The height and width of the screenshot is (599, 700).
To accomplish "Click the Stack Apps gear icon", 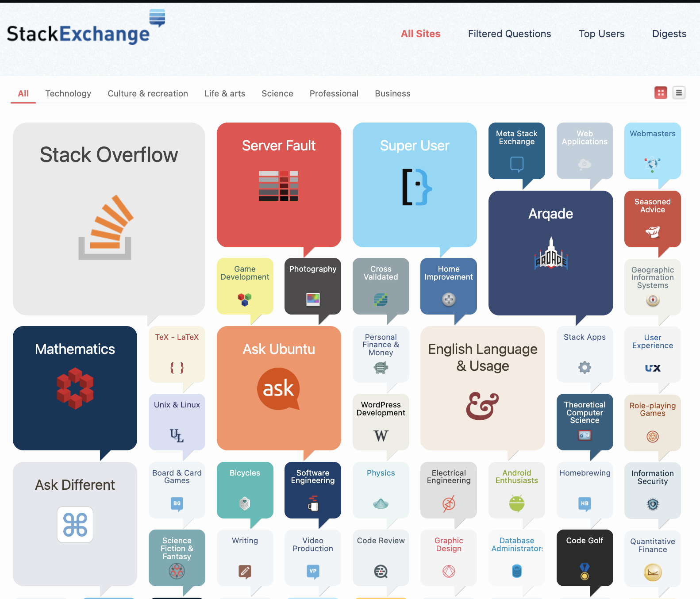I will [585, 367].
